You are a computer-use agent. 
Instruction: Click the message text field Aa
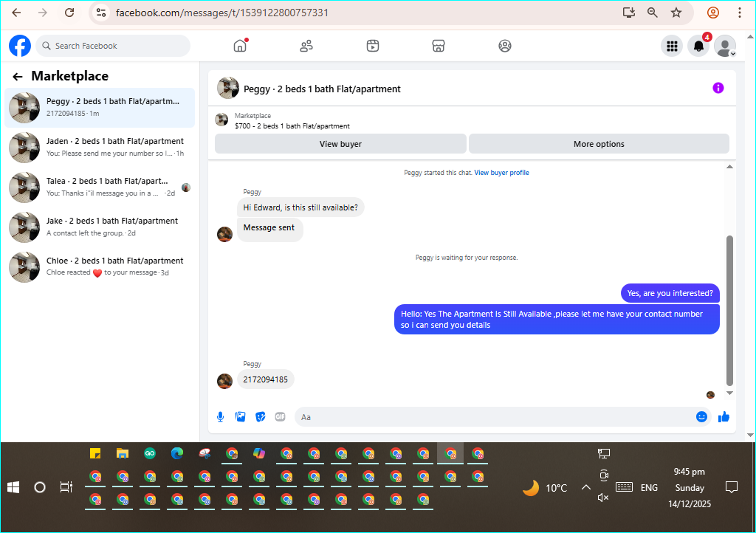(x=494, y=417)
